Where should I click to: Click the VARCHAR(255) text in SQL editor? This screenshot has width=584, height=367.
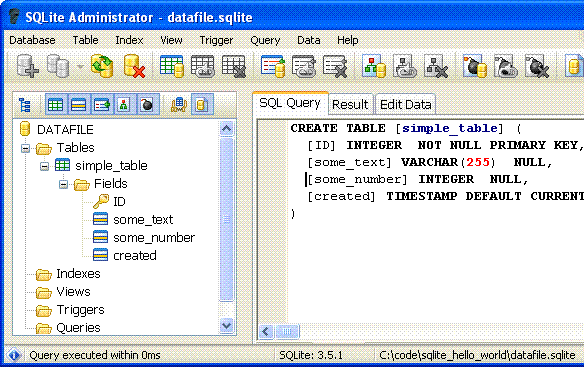click(448, 162)
